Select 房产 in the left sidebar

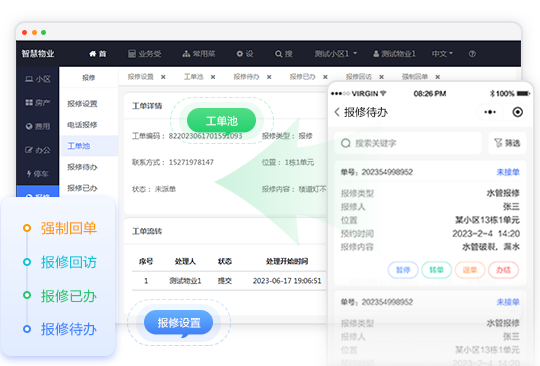pyautogui.click(x=38, y=103)
